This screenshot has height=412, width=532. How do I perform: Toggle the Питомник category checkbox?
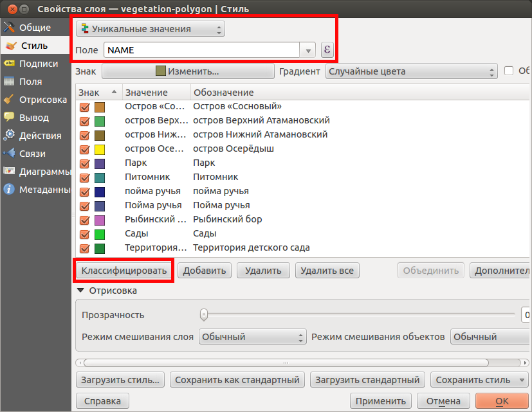tap(84, 177)
